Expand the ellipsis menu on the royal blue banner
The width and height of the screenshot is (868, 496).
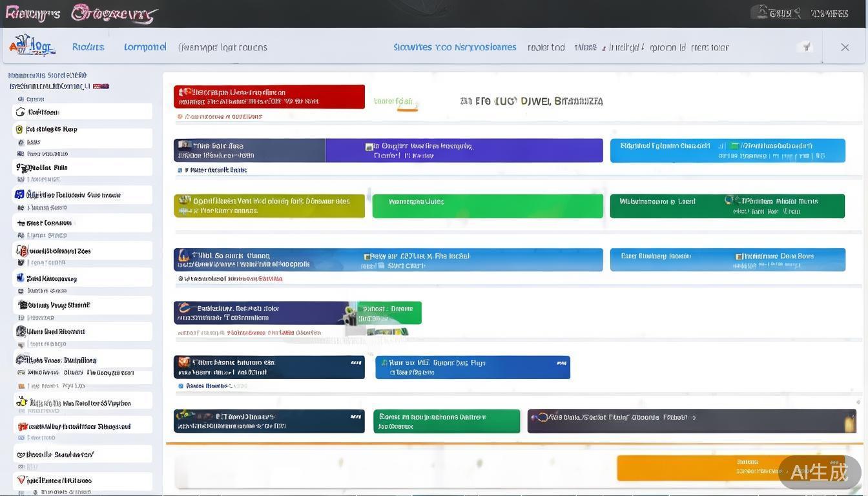(561, 363)
